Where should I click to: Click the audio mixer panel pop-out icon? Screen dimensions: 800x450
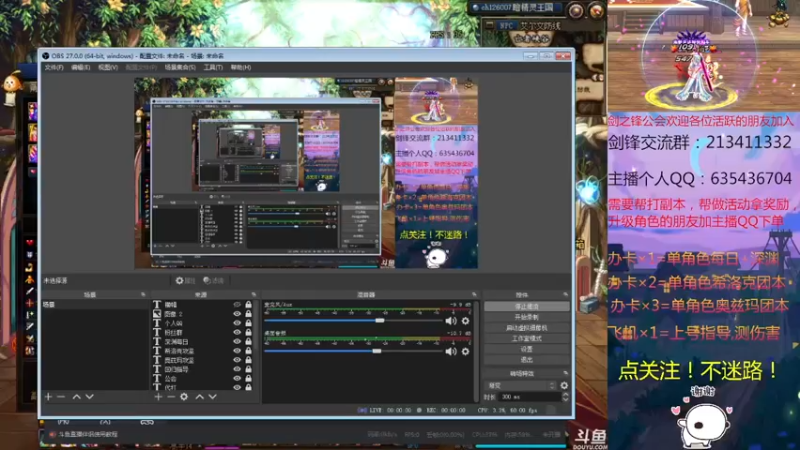474,295
